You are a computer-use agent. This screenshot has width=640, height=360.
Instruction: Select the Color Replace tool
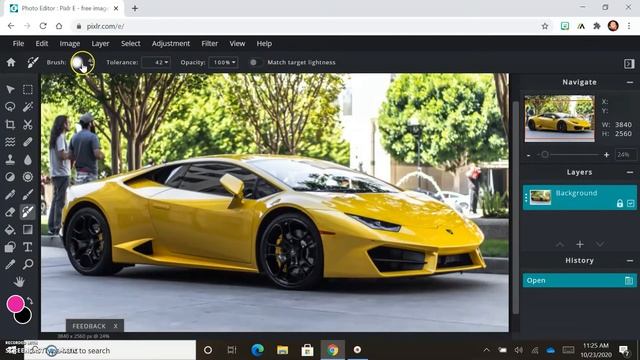[28, 212]
